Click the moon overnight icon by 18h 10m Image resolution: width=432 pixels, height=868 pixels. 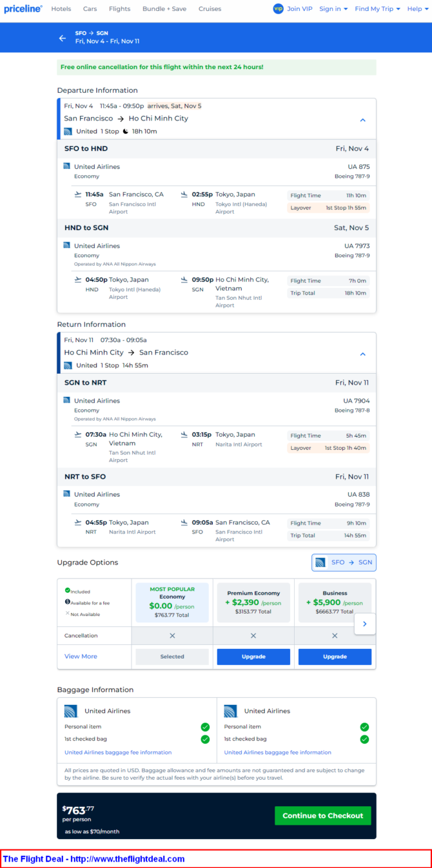125,131
